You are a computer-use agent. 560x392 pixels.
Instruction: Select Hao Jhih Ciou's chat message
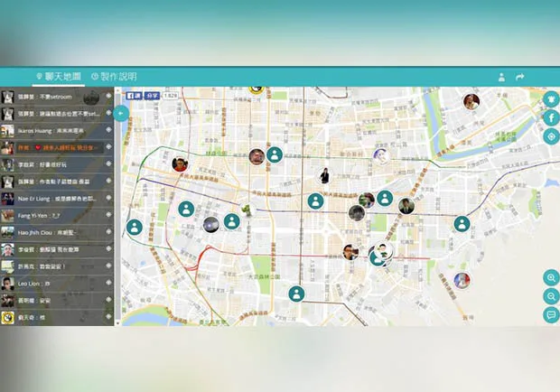pos(57,233)
